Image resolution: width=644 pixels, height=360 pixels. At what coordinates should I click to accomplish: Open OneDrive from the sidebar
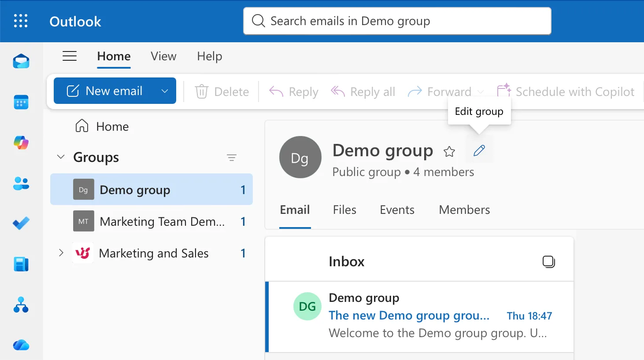pos(21,345)
